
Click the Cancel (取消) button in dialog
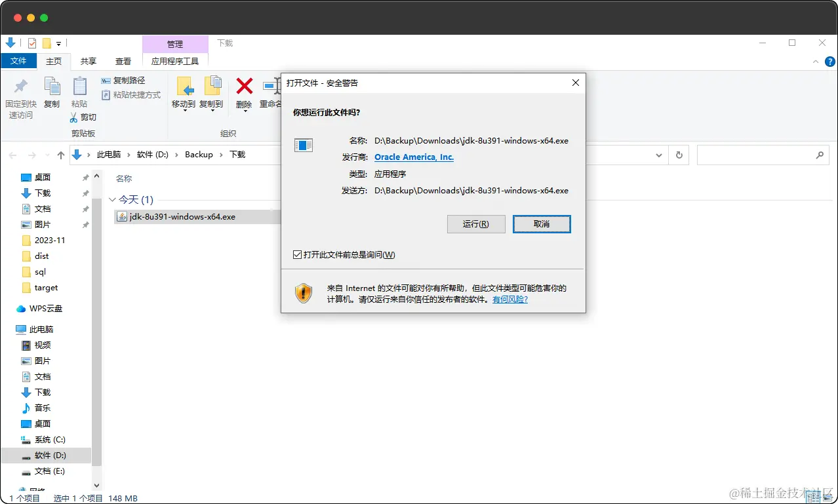[542, 224]
